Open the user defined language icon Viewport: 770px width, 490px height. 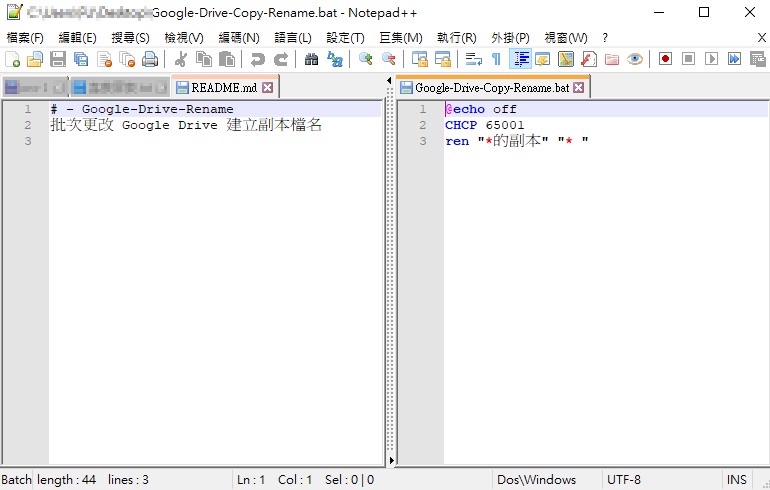coord(543,59)
